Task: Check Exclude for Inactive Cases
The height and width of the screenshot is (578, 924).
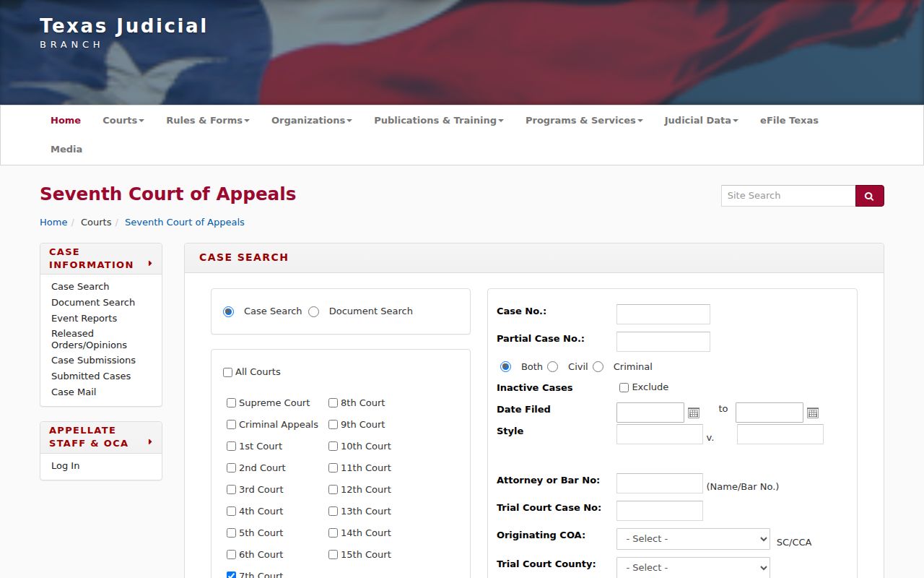Action: coord(624,388)
